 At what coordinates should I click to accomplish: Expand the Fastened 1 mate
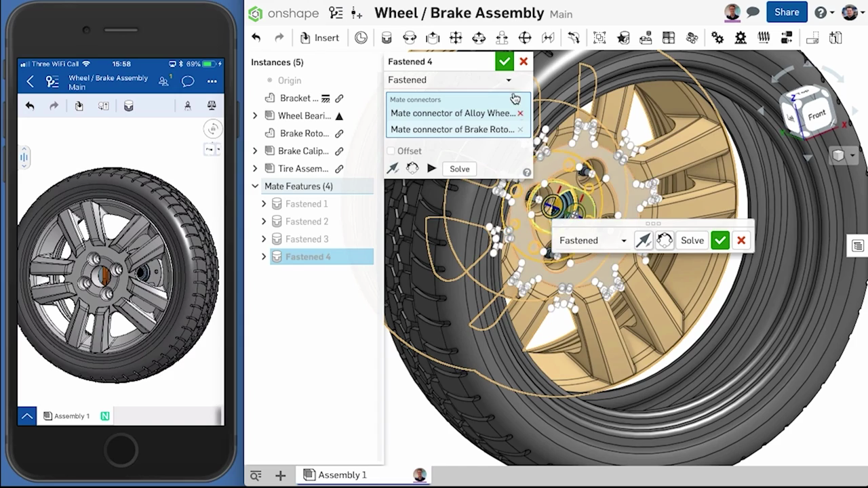pyautogui.click(x=264, y=204)
